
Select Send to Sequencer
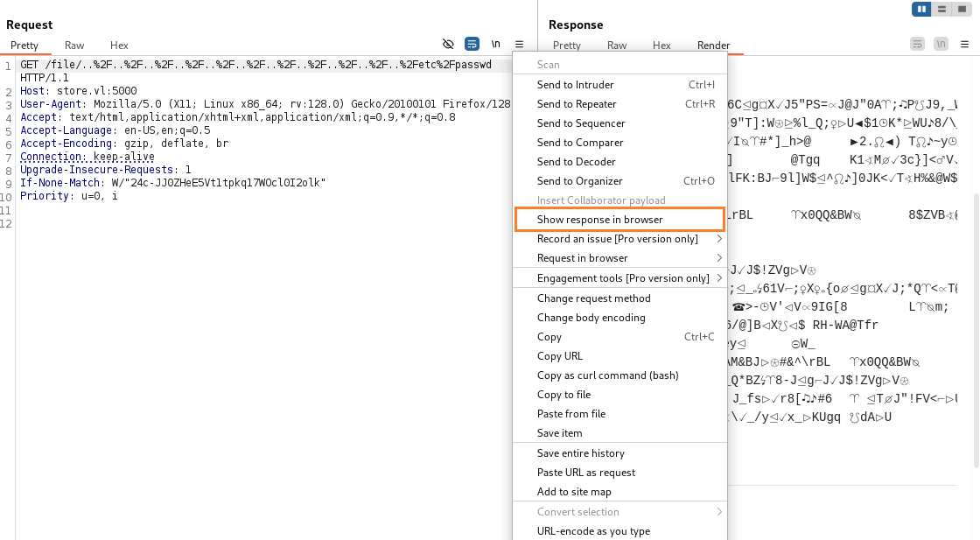tap(619, 123)
